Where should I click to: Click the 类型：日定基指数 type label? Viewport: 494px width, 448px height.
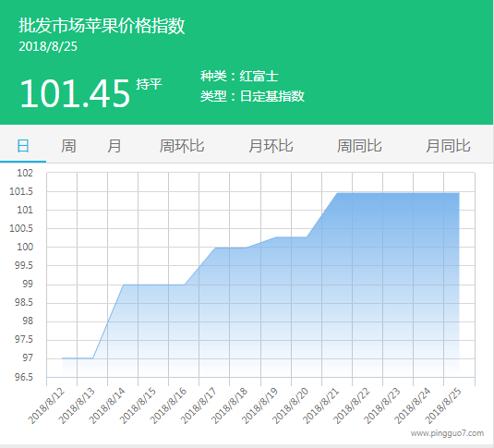point(253,96)
